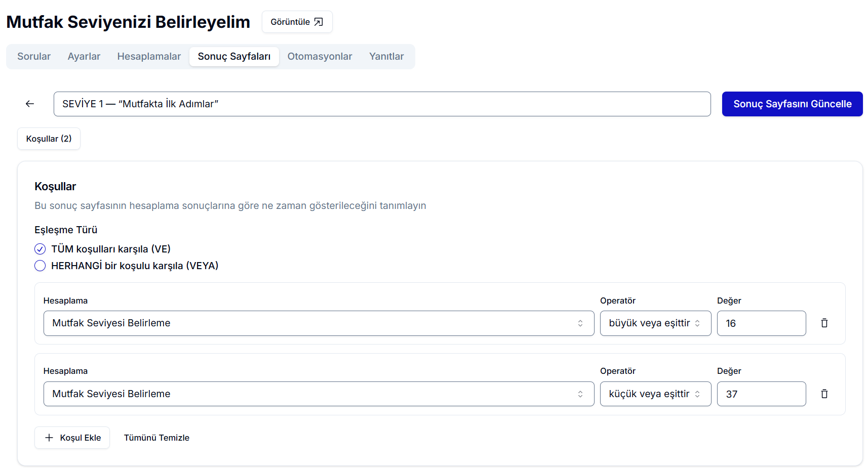Click the SEVİYE 1 title input field
The height and width of the screenshot is (471, 868).
[382, 104]
